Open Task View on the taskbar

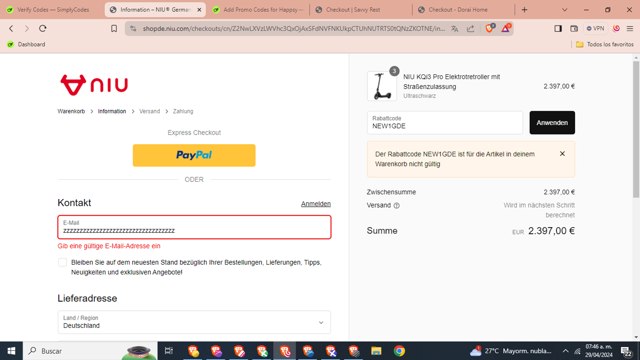click(169, 351)
